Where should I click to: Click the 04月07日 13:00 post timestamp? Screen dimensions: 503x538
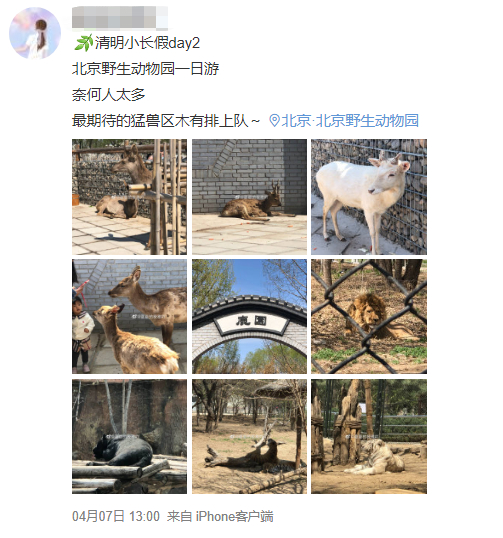pos(116,516)
